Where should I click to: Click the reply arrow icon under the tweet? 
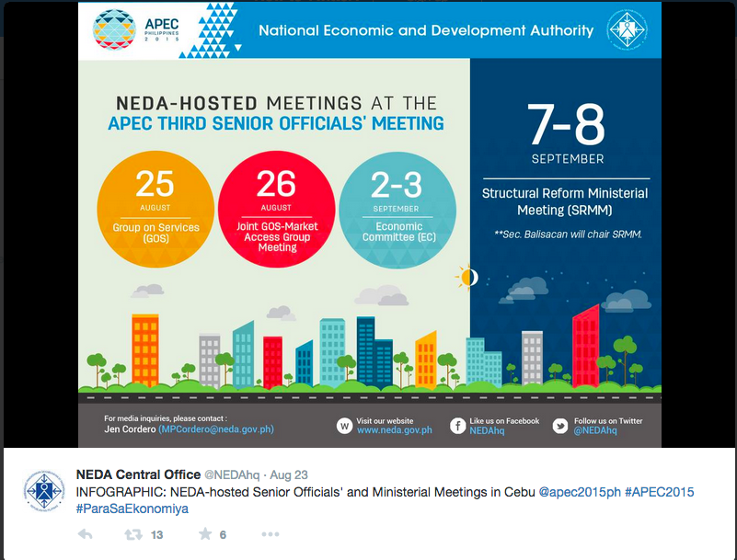click(x=85, y=534)
